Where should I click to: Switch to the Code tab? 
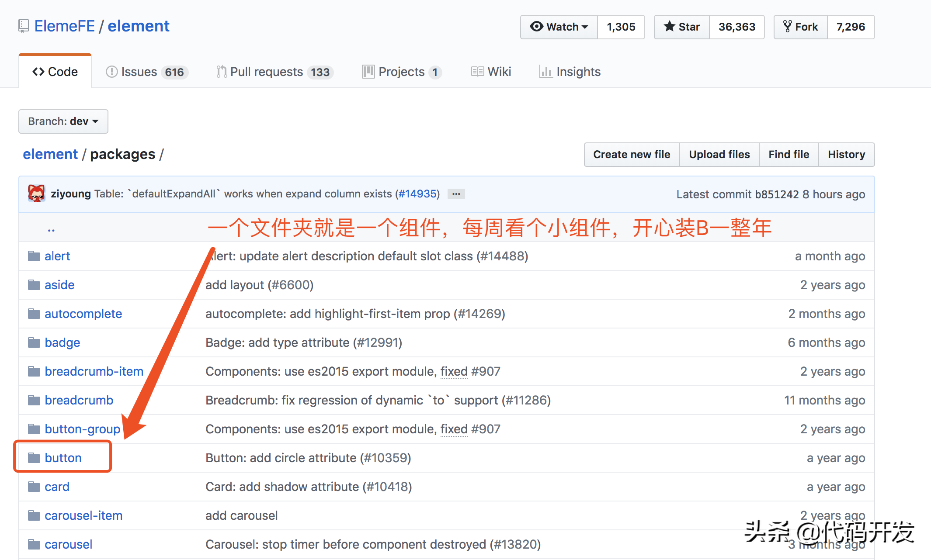coord(55,72)
